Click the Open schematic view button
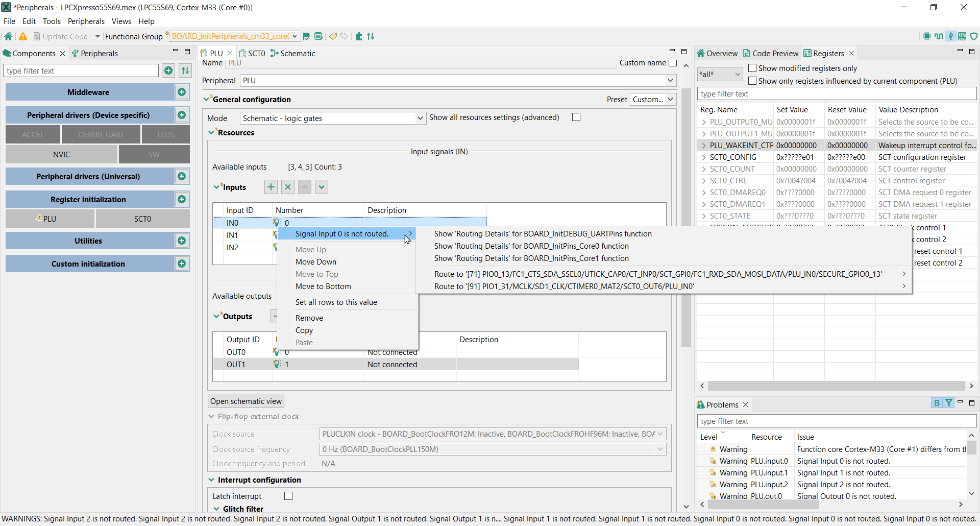Screen dimensions: 980x526 246,401
